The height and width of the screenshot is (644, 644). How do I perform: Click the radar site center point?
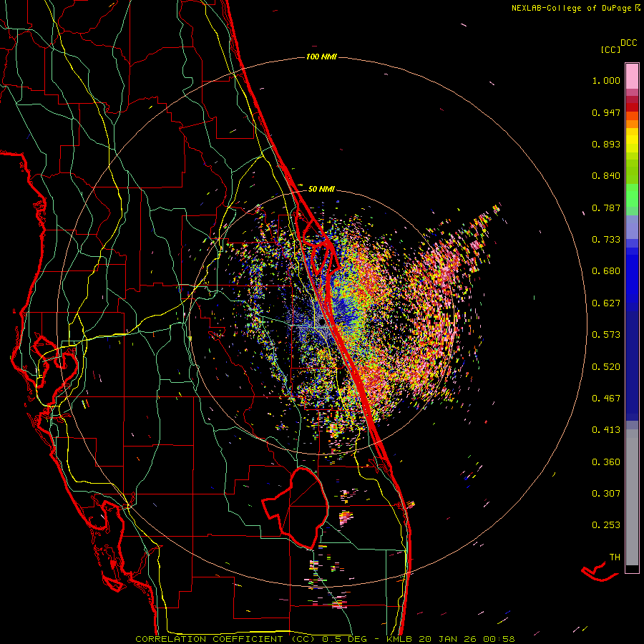coord(322,323)
